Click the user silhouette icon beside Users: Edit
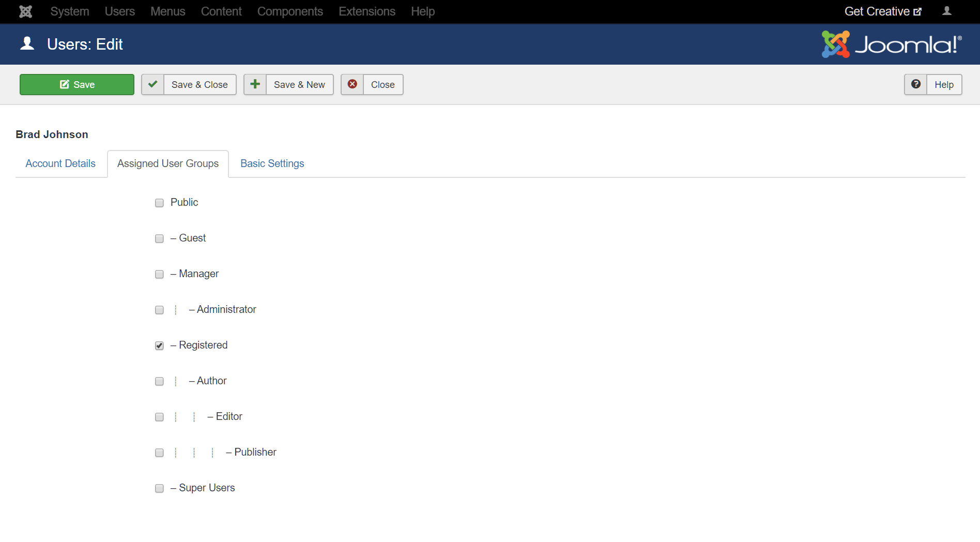Screen dimensions: 980x542 coord(27,43)
